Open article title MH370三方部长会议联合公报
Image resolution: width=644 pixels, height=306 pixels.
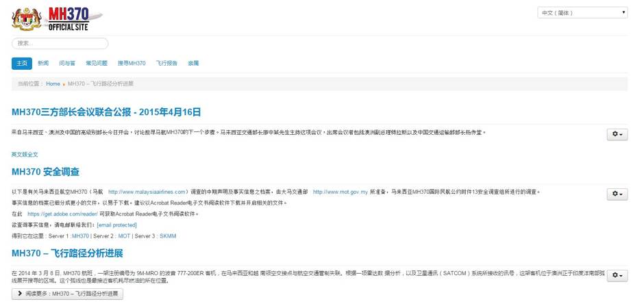pyautogui.click(x=106, y=112)
